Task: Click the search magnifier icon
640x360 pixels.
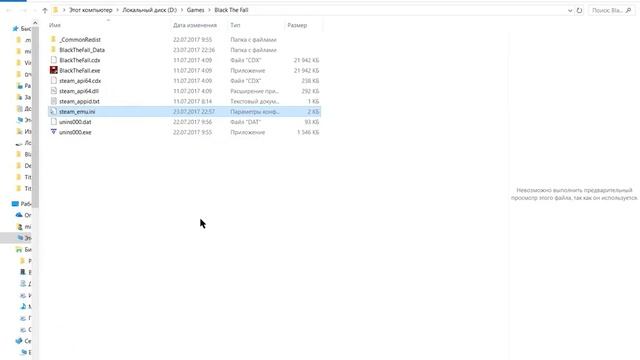Action: click(x=628, y=10)
